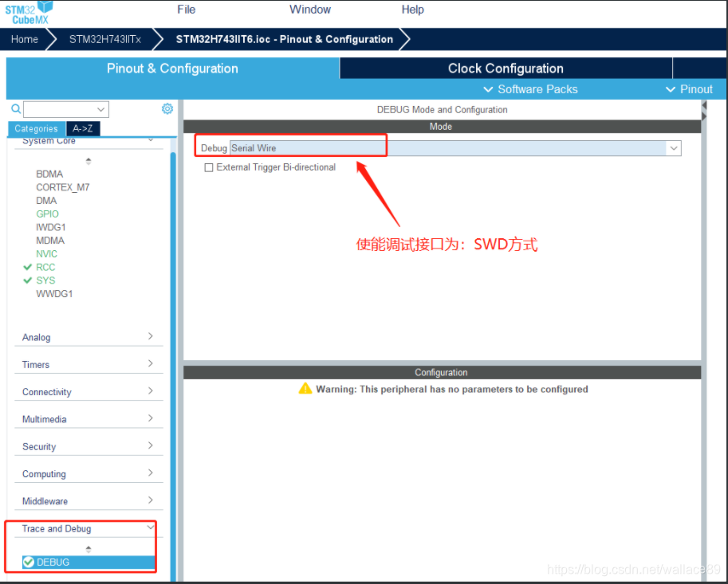The width and height of the screenshot is (728, 584).
Task: Click the Mode section header
Action: [442, 127]
